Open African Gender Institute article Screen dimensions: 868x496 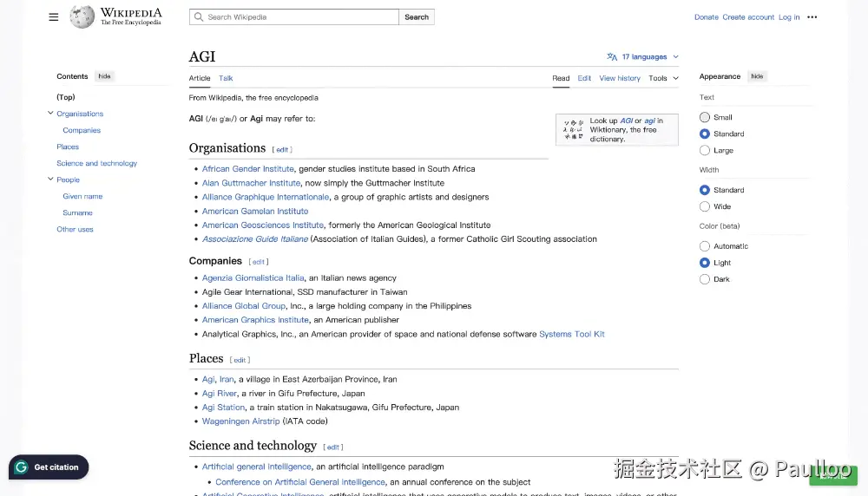tap(247, 169)
